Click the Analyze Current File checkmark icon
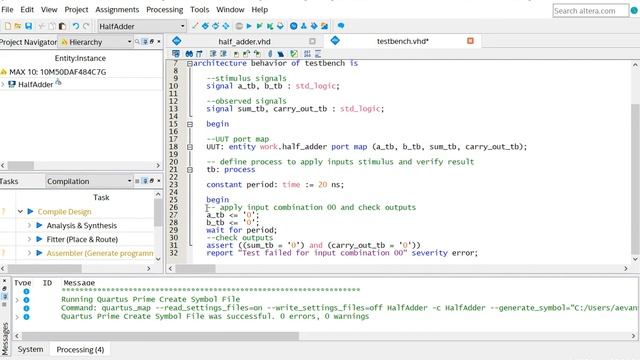This screenshot has height=360, width=640. tap(293, 53)
